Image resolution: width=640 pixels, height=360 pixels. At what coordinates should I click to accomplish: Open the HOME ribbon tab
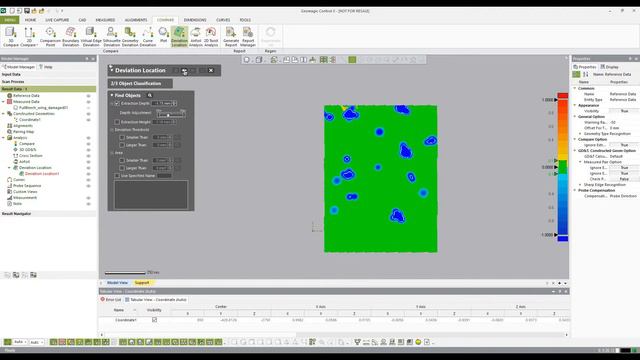[x=30, y=20]
